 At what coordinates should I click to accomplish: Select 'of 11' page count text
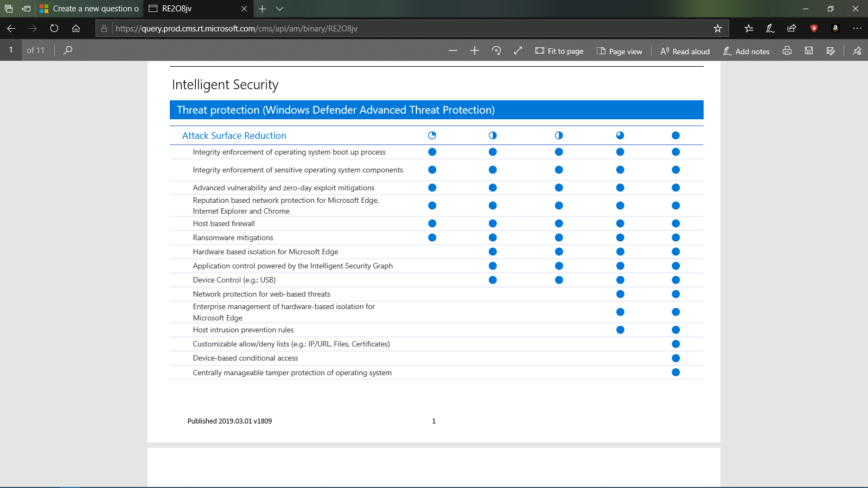36,50
